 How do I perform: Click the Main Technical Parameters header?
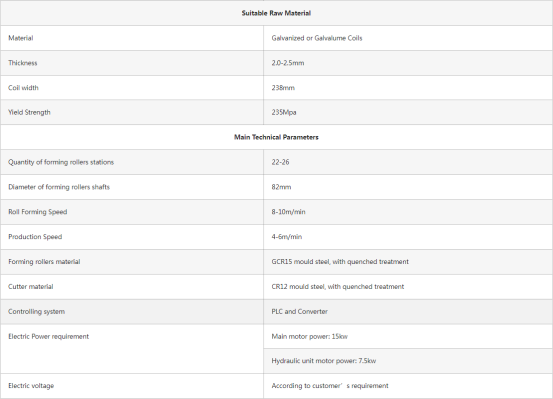(x=276, y=137)
